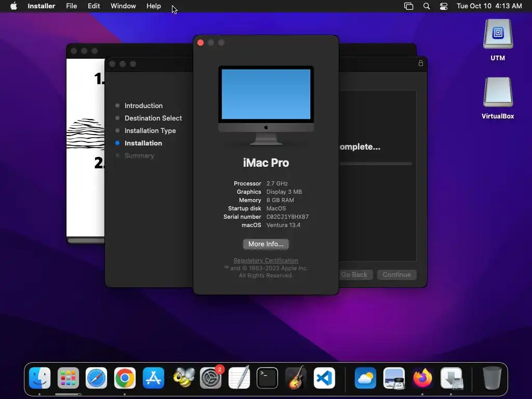Click the Installer progress bar
Screen dimensions: 532x399
(376, 164)
